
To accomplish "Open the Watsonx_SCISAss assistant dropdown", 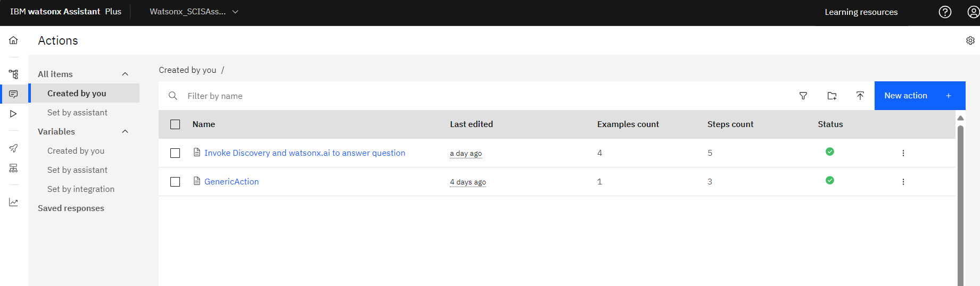I will click(x=194, y=12).
